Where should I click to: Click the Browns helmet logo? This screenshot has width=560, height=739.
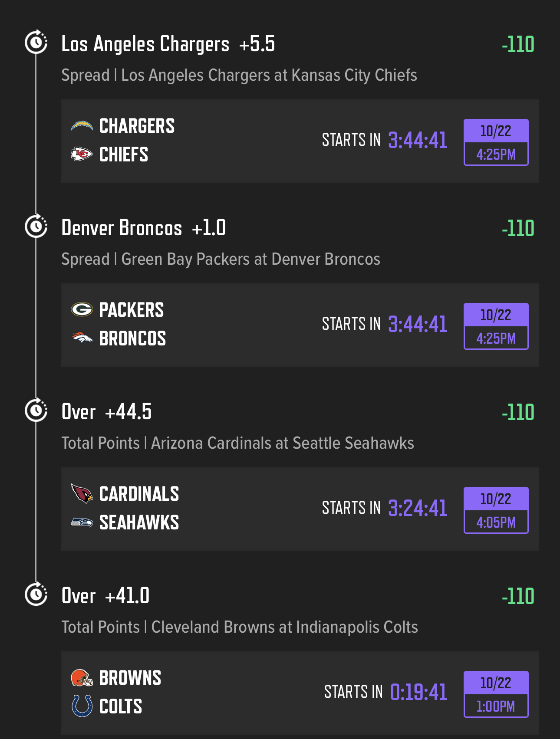click(x=82, y=677)
